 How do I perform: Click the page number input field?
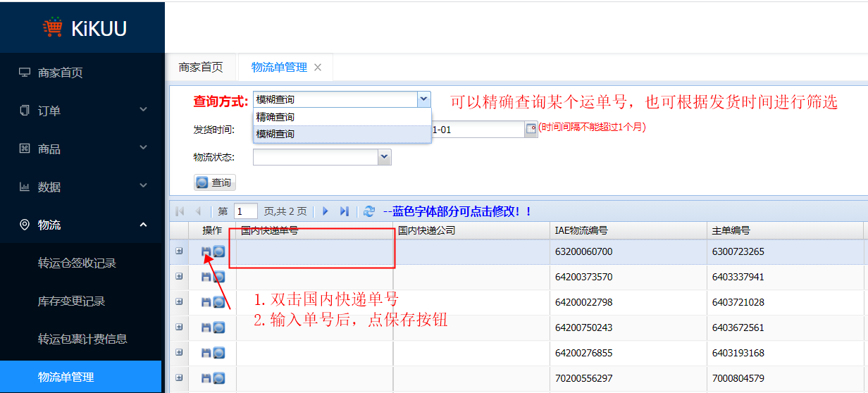tap(246, 211)
